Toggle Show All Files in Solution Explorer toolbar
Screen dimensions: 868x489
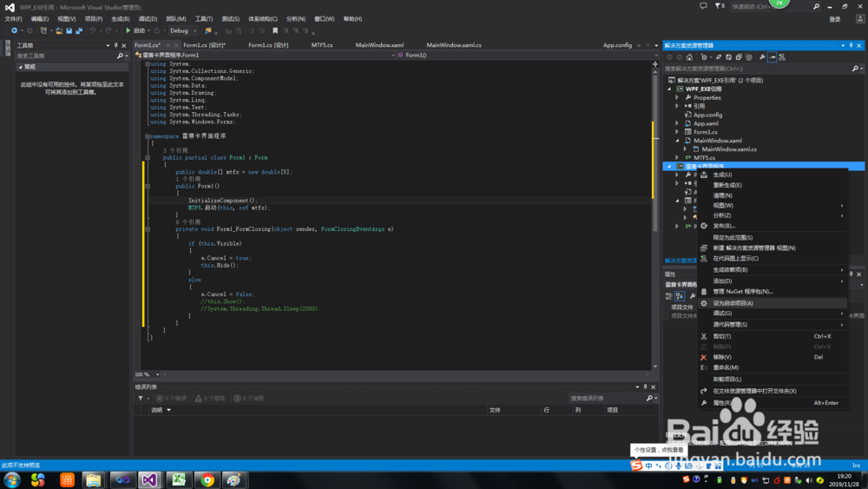[x=749, y=57]
